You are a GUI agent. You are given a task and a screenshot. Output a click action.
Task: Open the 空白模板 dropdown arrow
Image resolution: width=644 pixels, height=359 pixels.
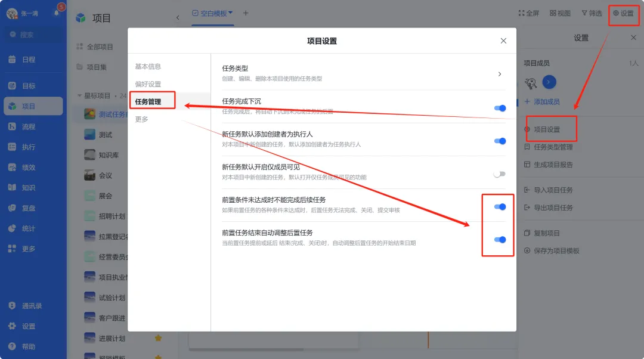coord(230,13)
